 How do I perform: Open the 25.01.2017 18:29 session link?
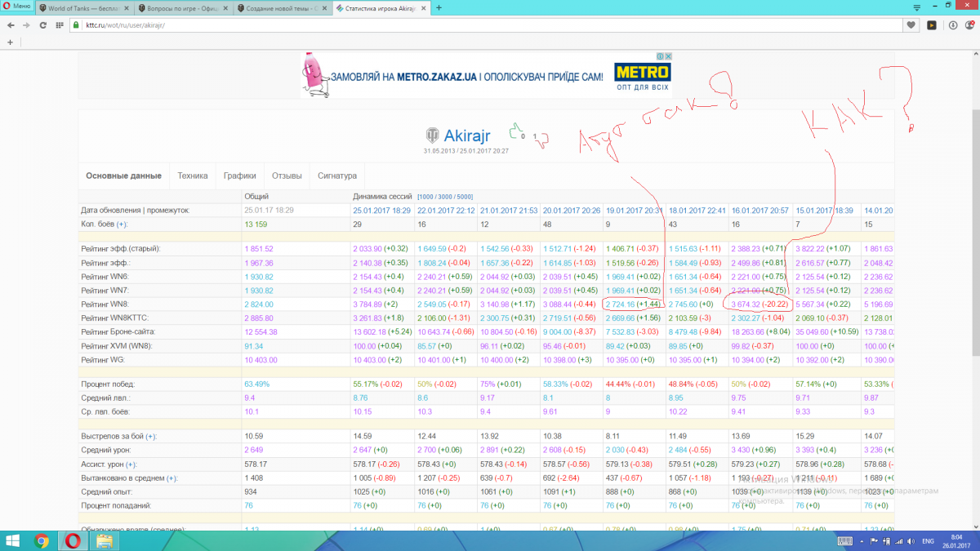click(381, 210)
